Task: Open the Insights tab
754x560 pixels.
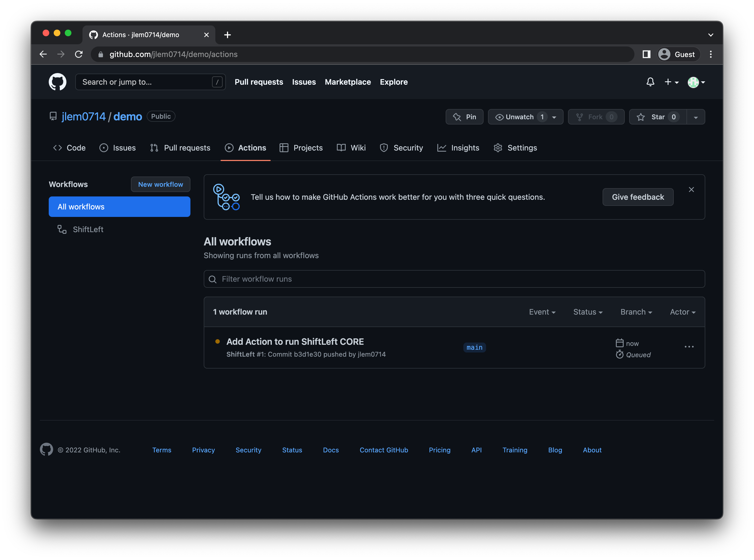Action: click(x=458, y=148)
